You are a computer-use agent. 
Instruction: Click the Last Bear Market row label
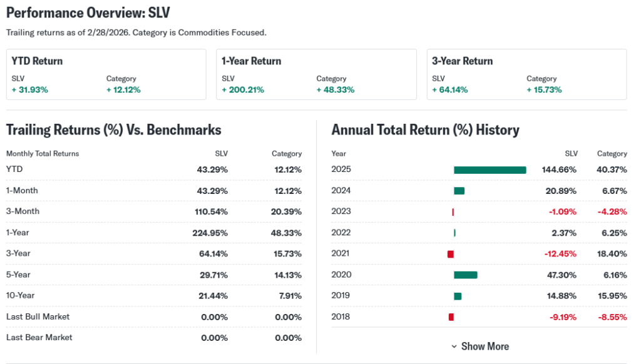click(39, 338)
